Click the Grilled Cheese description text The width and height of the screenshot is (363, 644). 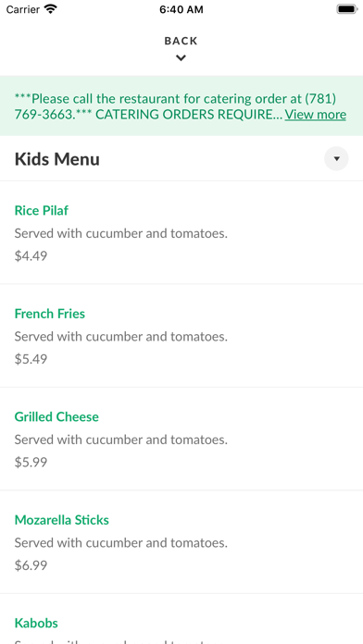click(121, 440)
